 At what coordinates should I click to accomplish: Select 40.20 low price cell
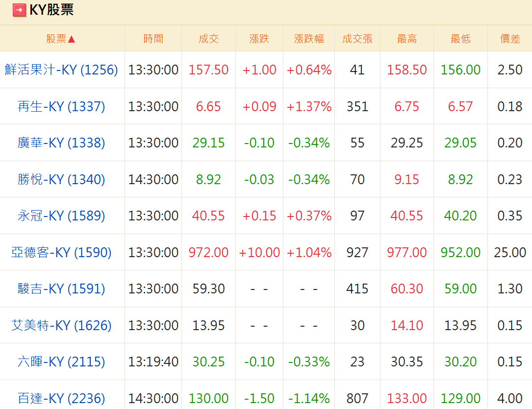[x=460, y=216]
